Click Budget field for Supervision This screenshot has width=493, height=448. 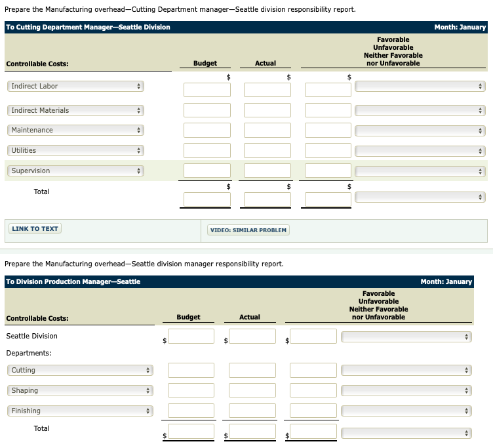(x=207, y=171)
